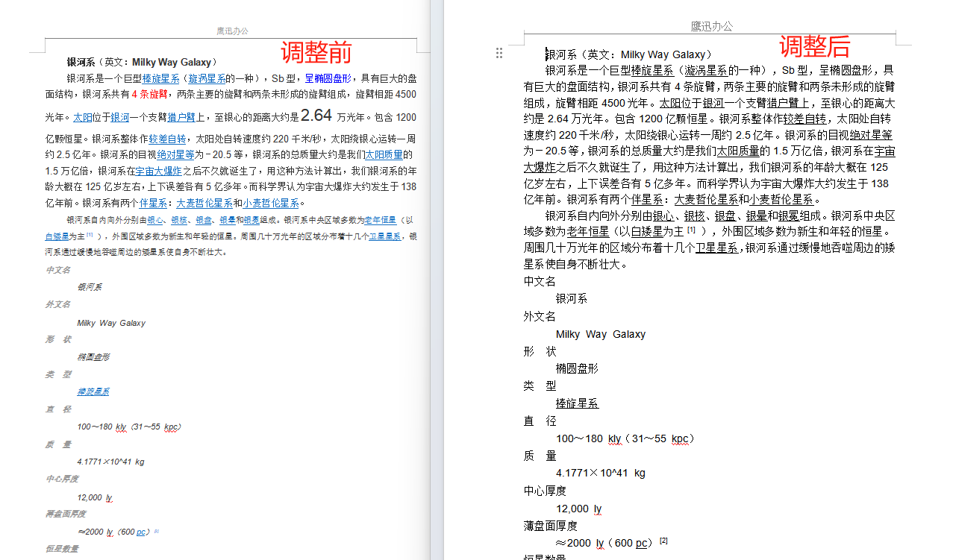Open the blue 呈椭圆盘形 link on left page
The image size is (953, 560).
[328, 78]
